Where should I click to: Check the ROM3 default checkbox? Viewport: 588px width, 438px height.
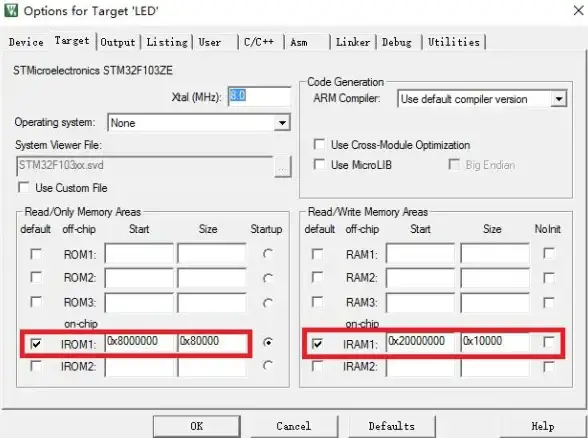coord(36,302)
